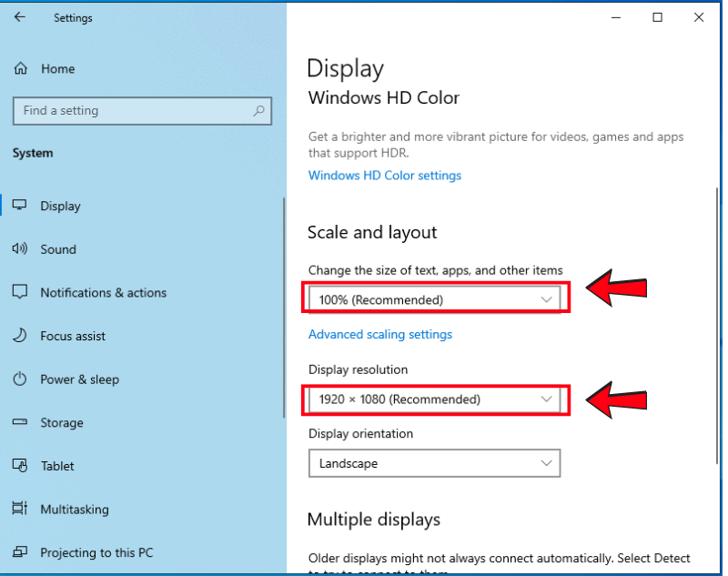
Task: Click the search magnifier icon
Action: (x=259, y=111)
